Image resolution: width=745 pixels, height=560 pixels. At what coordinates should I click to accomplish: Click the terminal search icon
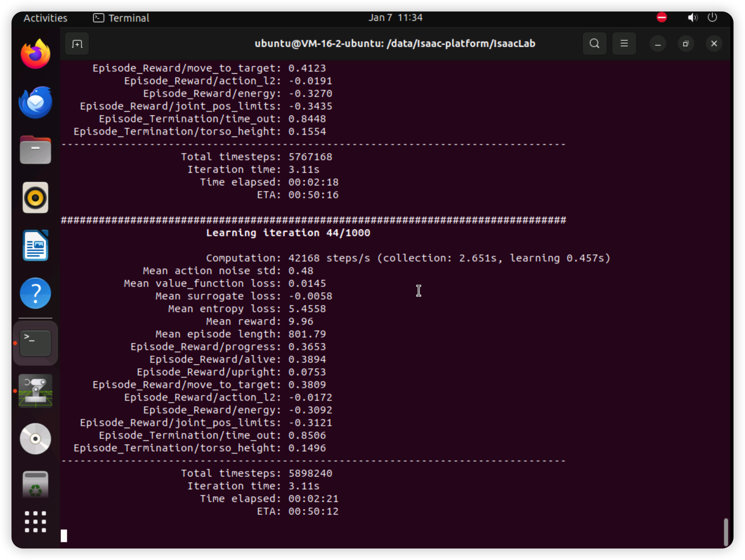(x=594, y=43)
